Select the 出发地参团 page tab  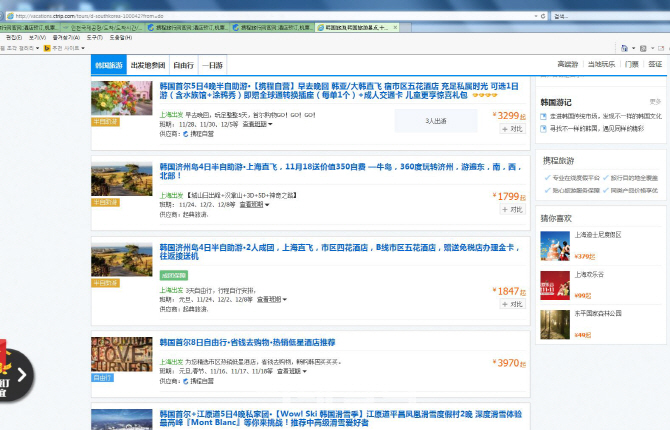click(148, 65)
